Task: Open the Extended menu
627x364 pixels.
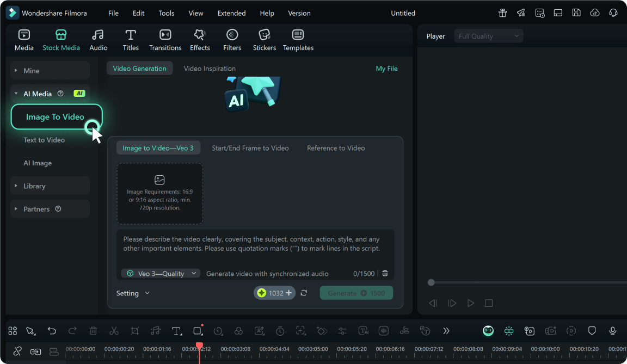Action: coord(231,13)
